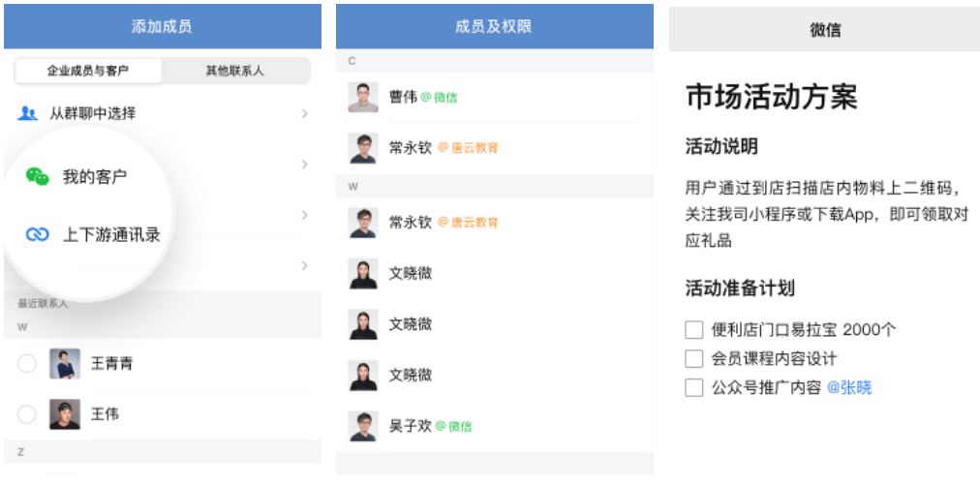Viewport: 980px width, 484px height.
Task: Open the @张晓 mention link
Action: (849, 388)
